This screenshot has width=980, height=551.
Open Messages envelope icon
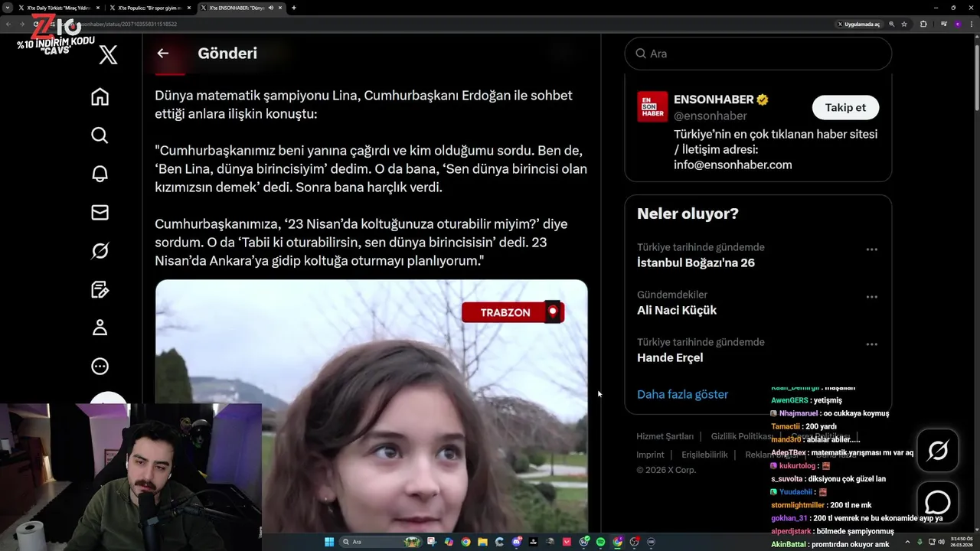[x=100, y=212]
